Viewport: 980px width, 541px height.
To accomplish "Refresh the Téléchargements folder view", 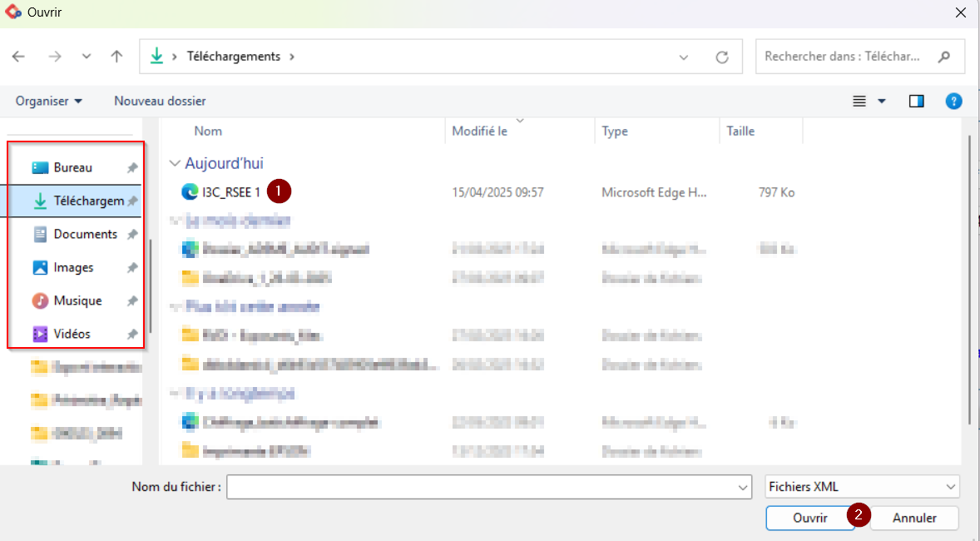I will click(x=722, y=57).
